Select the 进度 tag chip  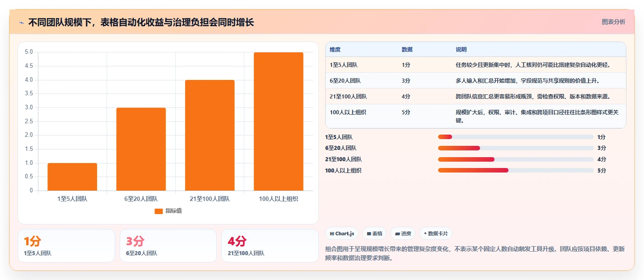click(x=403, y=233)
